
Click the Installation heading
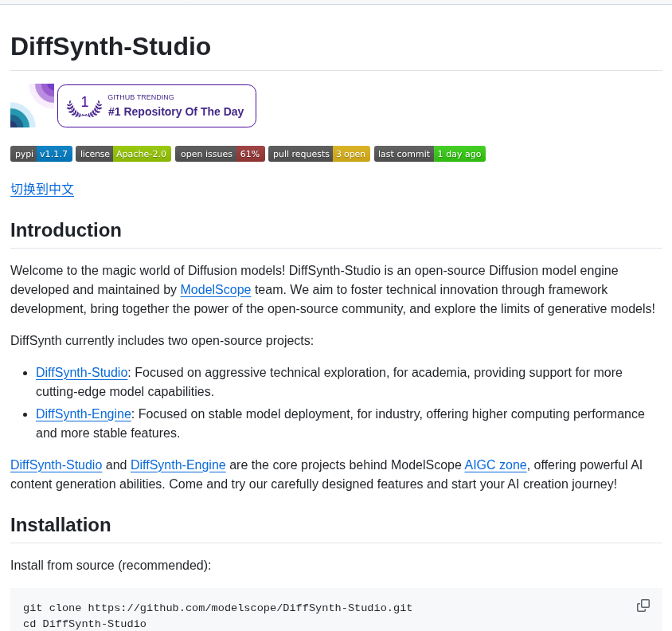61,525
